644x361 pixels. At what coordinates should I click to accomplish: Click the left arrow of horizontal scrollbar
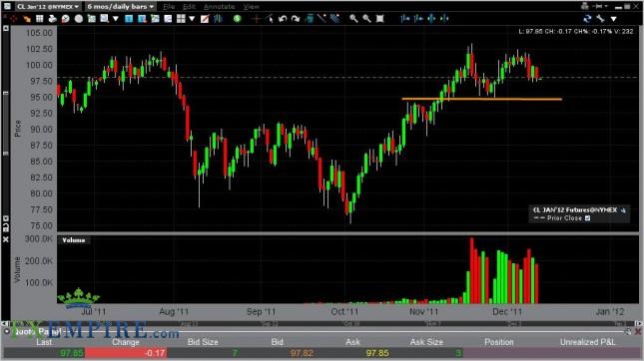[x=4, y=323]
